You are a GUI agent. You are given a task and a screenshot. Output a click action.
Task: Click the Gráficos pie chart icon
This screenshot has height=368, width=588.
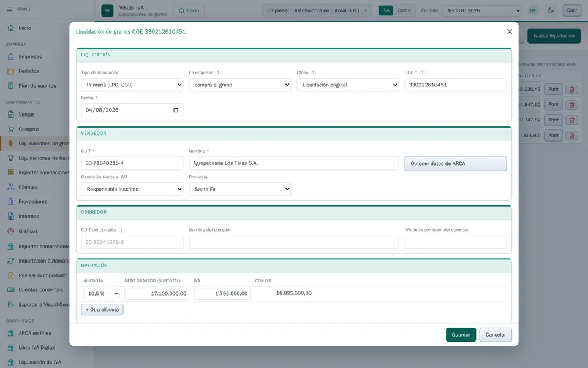pyautogui.click(x=11, y=231)
